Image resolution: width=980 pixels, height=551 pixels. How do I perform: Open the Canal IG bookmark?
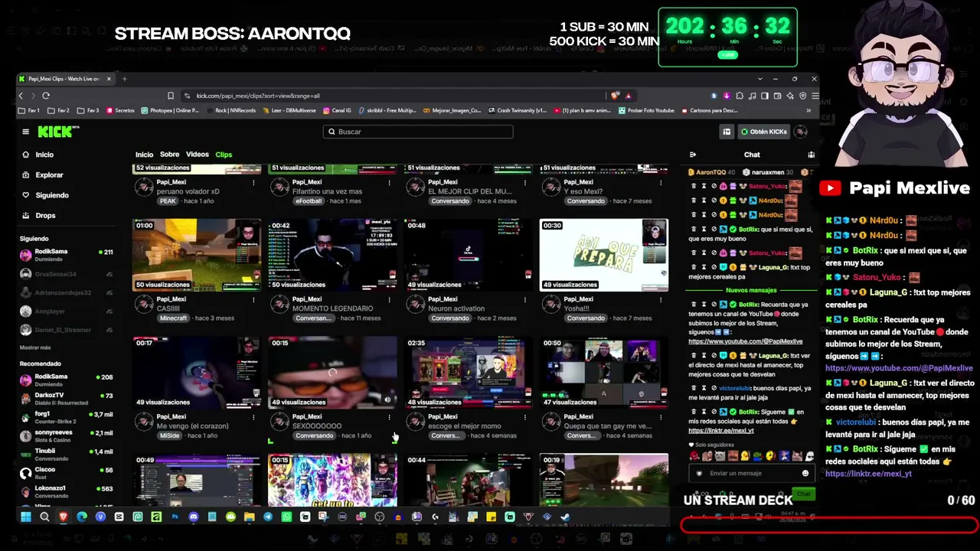point(337,110)
